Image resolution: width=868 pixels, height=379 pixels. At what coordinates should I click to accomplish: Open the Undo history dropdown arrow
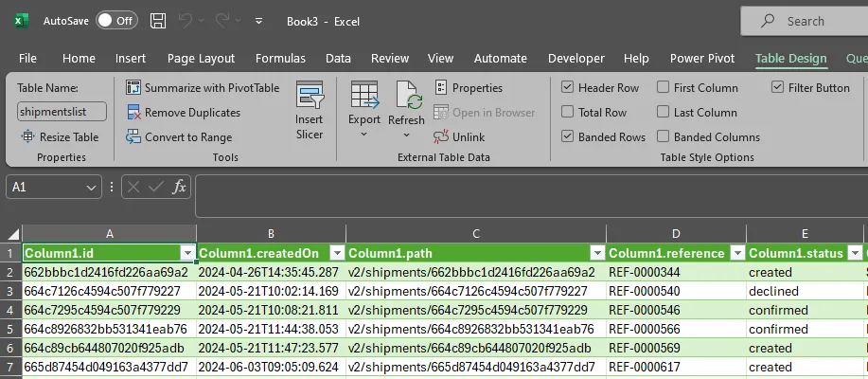[201, 21]
